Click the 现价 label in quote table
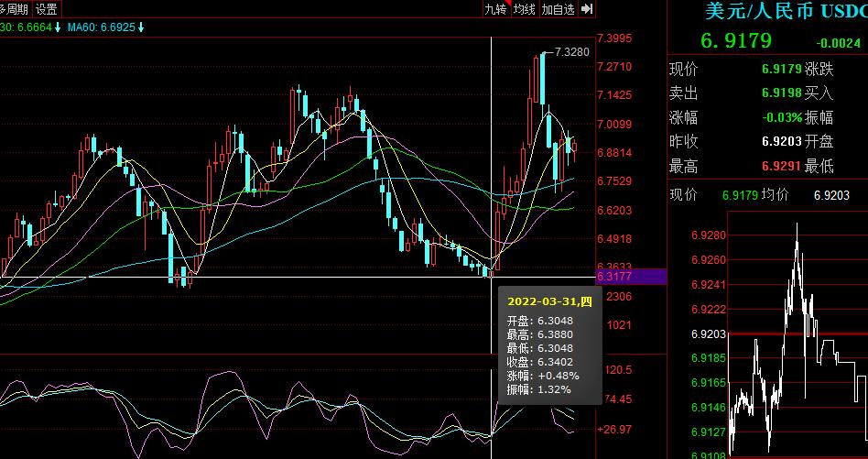868x459 pixels. point(684,70)
